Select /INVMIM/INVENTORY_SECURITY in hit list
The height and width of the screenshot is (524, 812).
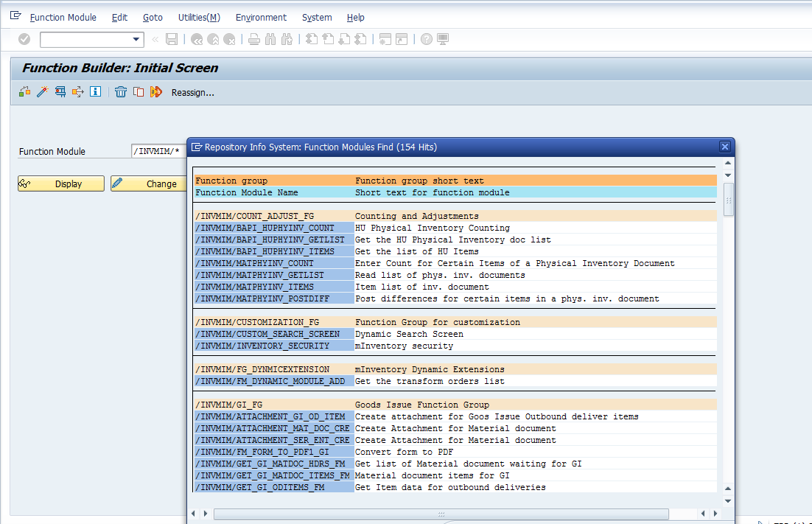coord(262,346)
